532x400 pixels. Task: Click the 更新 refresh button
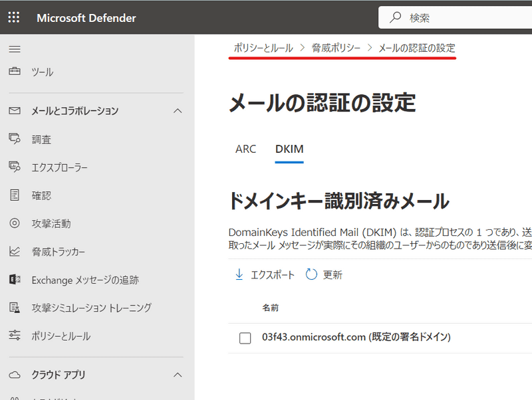[x=324, y=275]
